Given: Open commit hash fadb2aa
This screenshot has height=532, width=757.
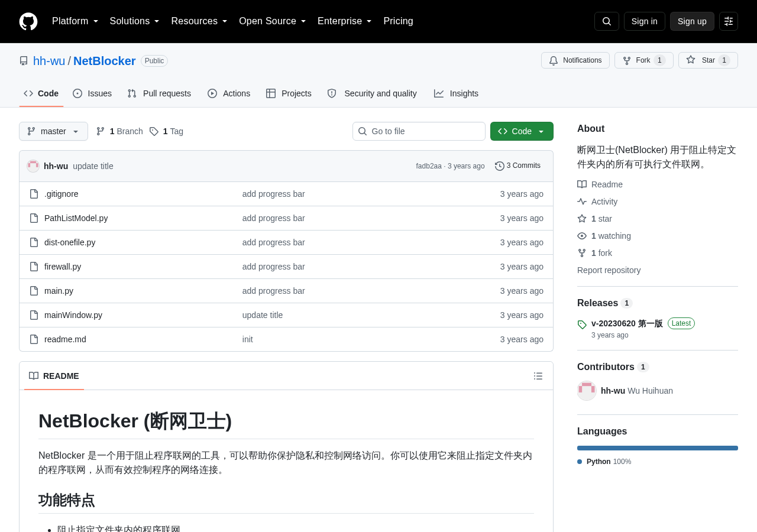Looking at the screenshot, I should (x=429, y=166).
